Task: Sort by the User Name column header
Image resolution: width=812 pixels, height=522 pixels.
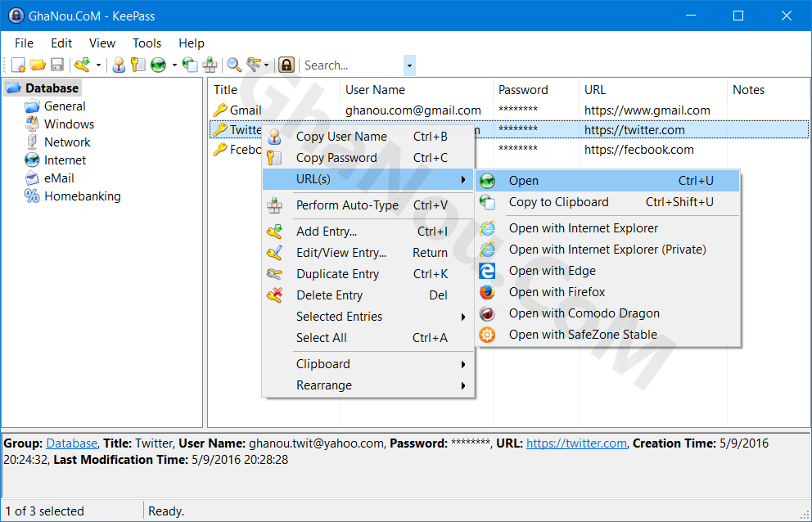Action: [x=417, y=89]
